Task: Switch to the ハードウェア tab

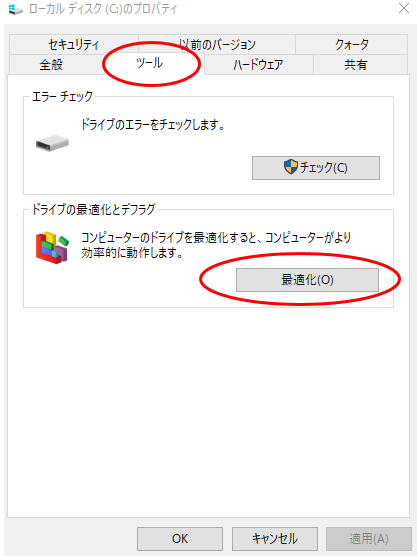Action: pyautogui.click(x=258, y=65)
